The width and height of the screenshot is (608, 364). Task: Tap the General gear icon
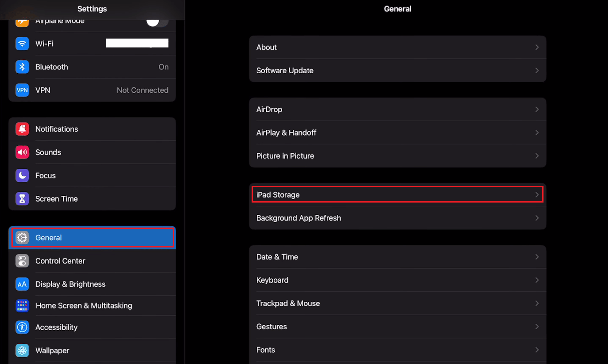(22, 238)
